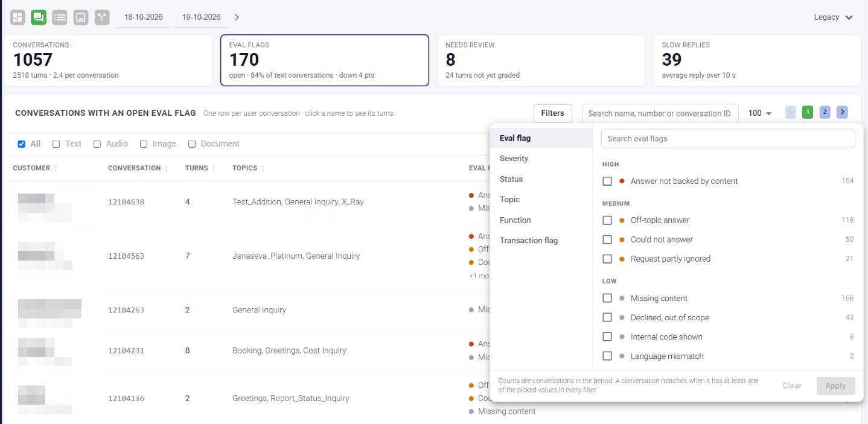Go to page 2
The width and height of the screenshot is (868, 424).
(825, 112)
